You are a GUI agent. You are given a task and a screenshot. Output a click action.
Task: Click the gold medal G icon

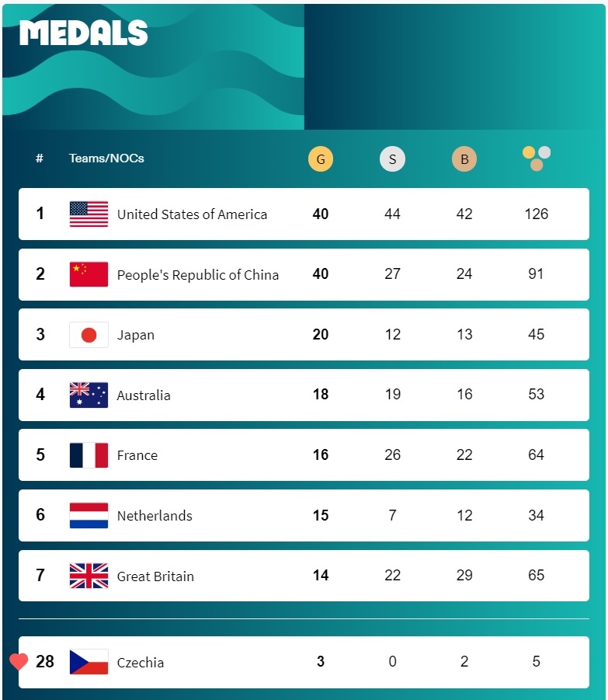pyautogui.click(x=320, y=159)
